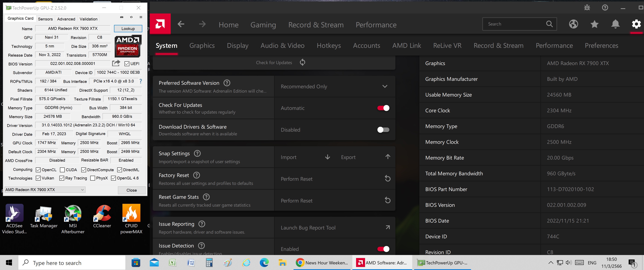Open the Graphics settings tab
The height and width of the screenshot is (270, 644).
(x=202, y=46)
